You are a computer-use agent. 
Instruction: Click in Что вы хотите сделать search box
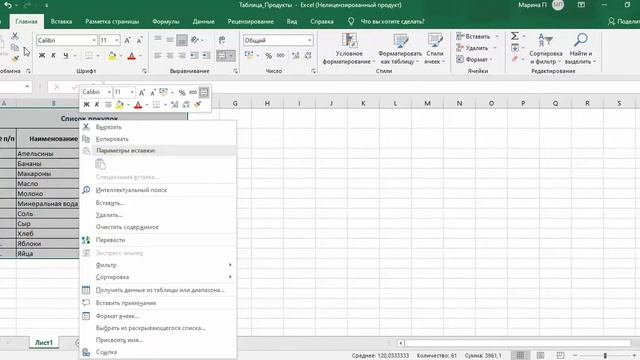(x=392, y=21)
